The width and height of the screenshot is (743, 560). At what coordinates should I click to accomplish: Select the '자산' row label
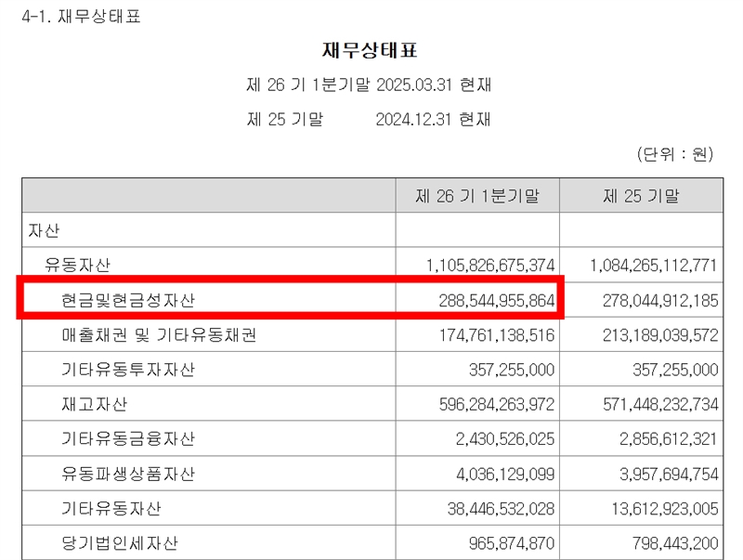pyautogui.click(x=44, y=230)
